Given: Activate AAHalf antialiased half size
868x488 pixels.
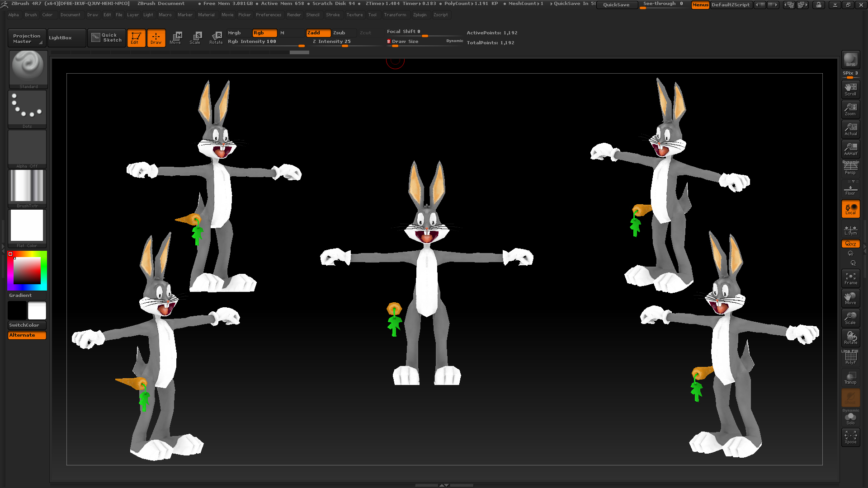Looking at the screenshot, I should (850, 149).
